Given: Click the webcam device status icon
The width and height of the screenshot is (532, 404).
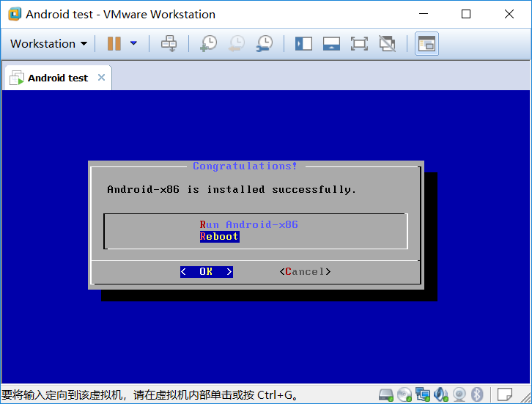Looking at the screenshot, I should 459,395.
